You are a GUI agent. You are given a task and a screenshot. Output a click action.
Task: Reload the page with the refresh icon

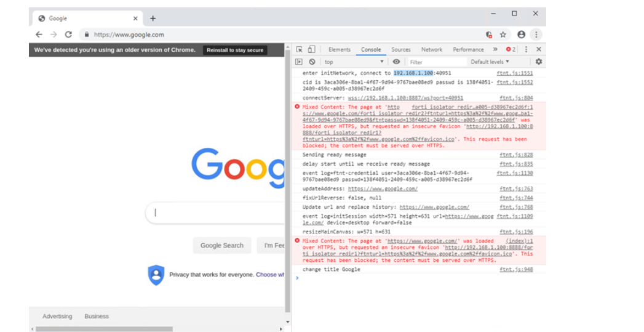click(x=69, y=34)
